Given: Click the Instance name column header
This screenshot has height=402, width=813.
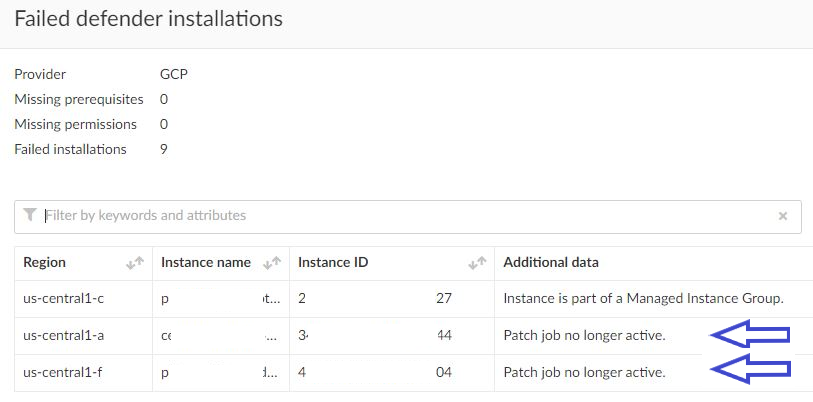Looking at the screenshot, I should pos(206,263).
